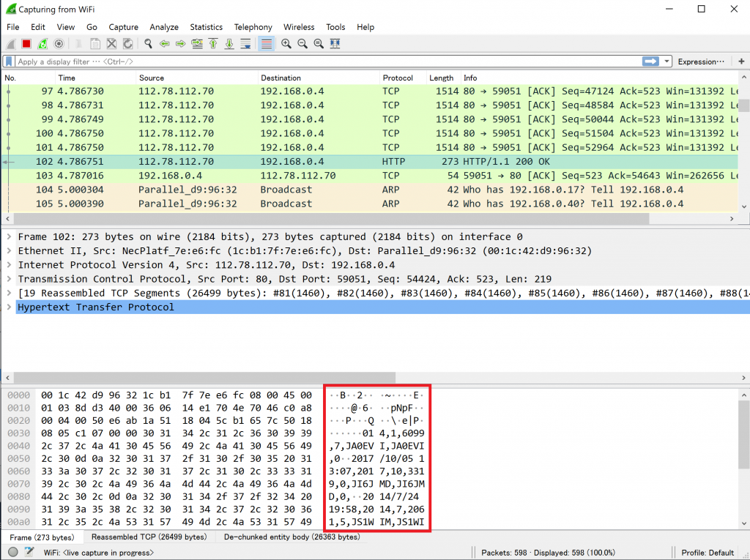This screenshot has height=560, width=750.
Task: Add a filter button with plus
Action: 741,61
